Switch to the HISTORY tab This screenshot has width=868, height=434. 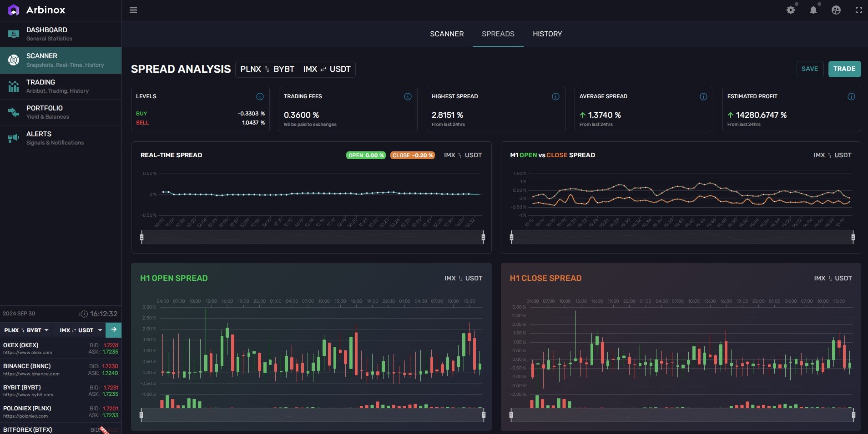click(x=547, y=34)
